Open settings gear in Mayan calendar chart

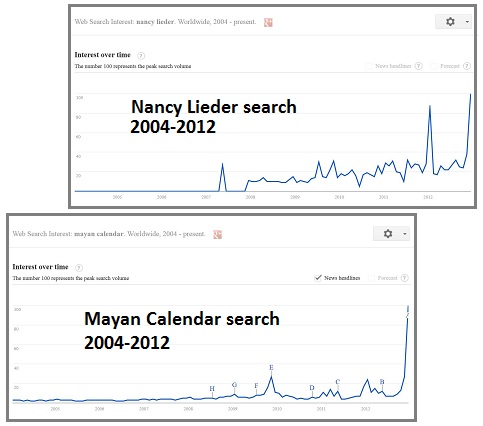388,234
